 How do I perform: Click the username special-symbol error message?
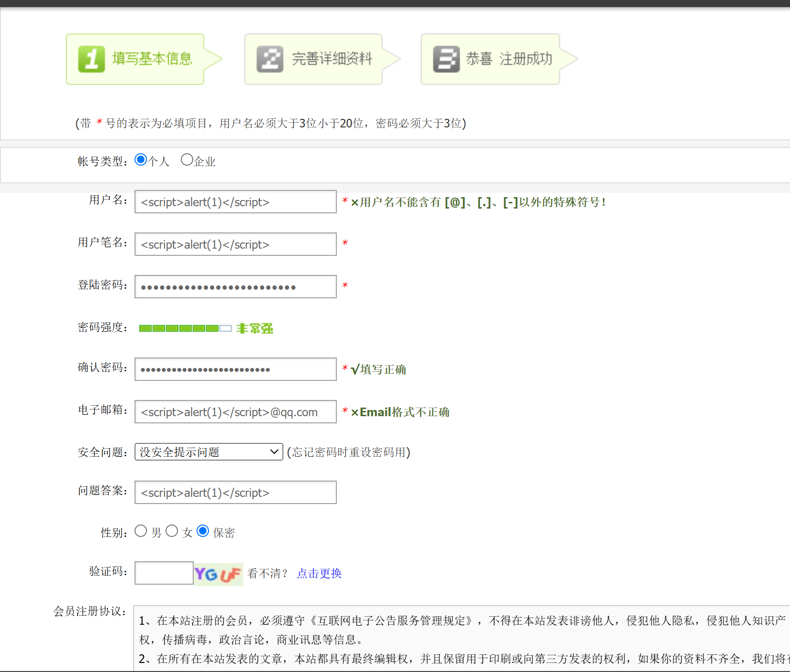pos(478,202)
